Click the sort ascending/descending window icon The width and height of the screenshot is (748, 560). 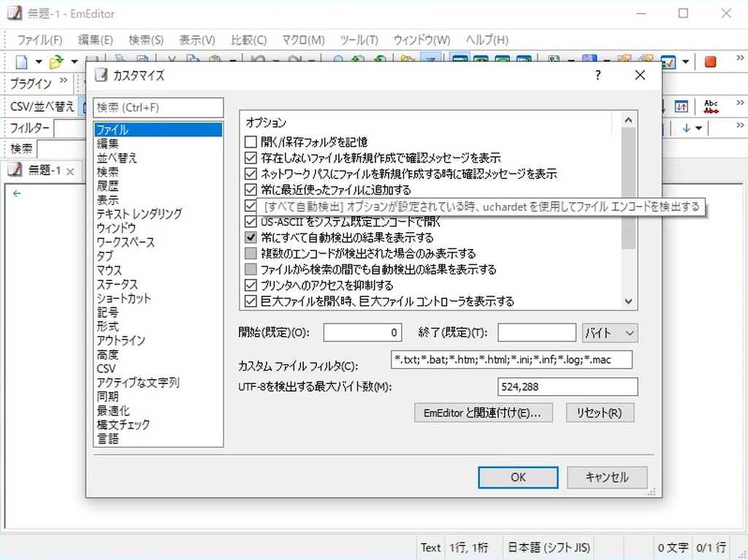[x=681, y=107]
